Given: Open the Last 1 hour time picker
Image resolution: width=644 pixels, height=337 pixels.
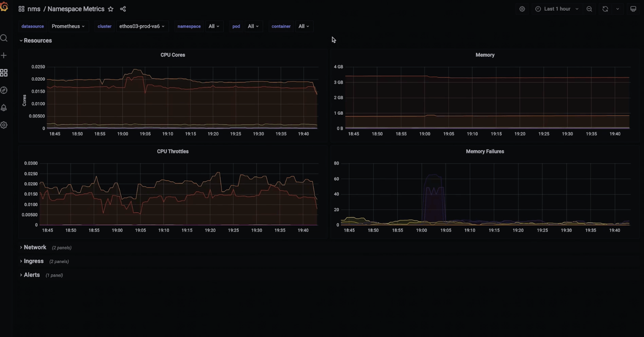Looking at the screenshot, I should [x=556, y=9].
